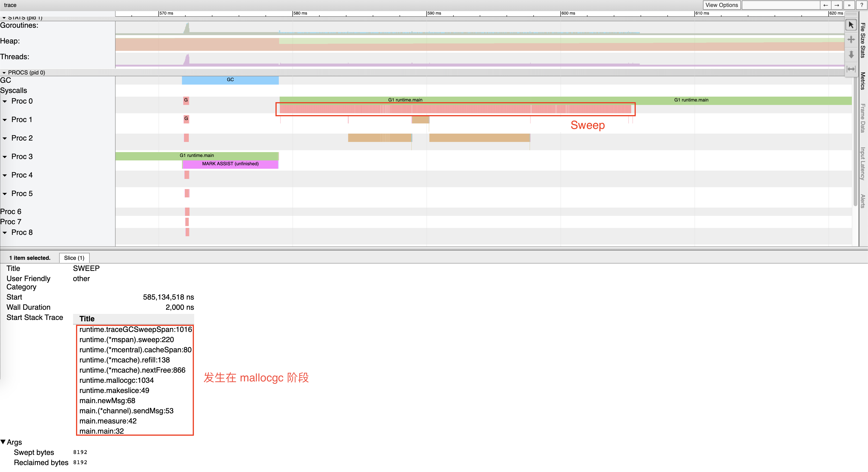Choose the pan mode tool

pyautogui.click(x=851, y=40)
